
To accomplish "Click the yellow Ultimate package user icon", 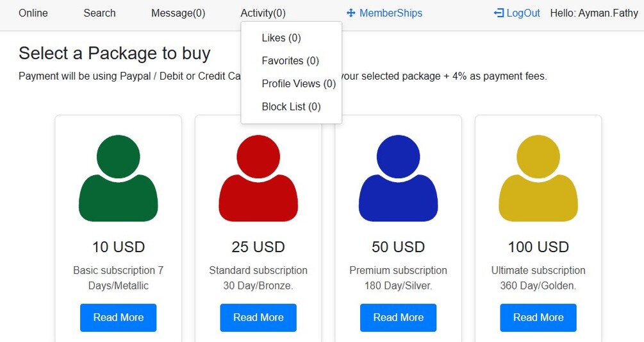I will (538, 178).
